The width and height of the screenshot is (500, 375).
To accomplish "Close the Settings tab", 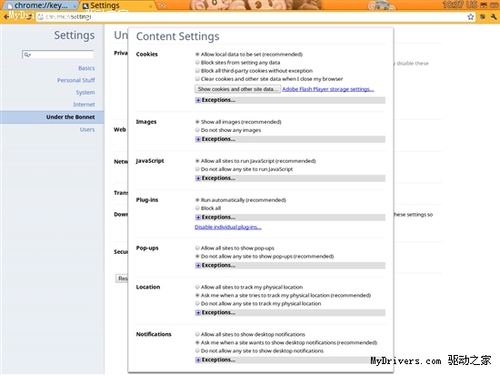I will (x=151, y=6).
